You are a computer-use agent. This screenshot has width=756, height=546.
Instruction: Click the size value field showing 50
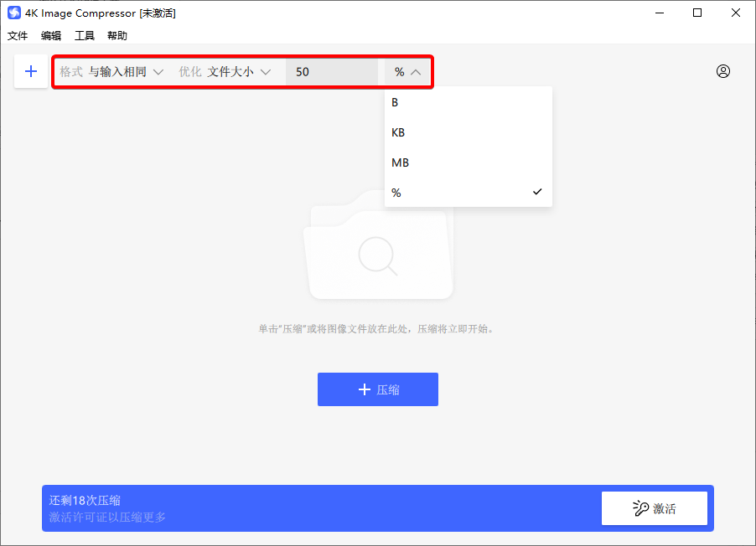[332, 72]
